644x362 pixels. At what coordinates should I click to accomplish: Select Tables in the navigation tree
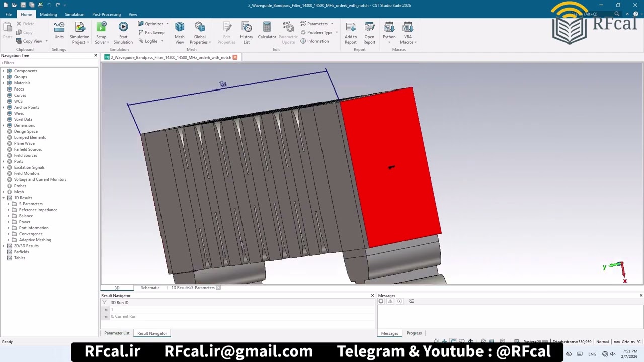(x=19, y=258)
